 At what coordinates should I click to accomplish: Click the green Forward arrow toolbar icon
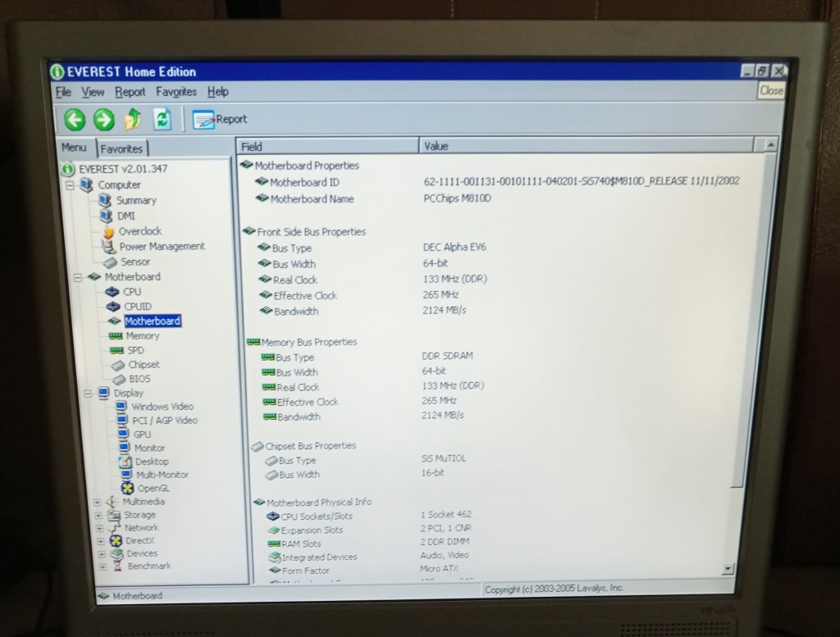pos(103,120)
